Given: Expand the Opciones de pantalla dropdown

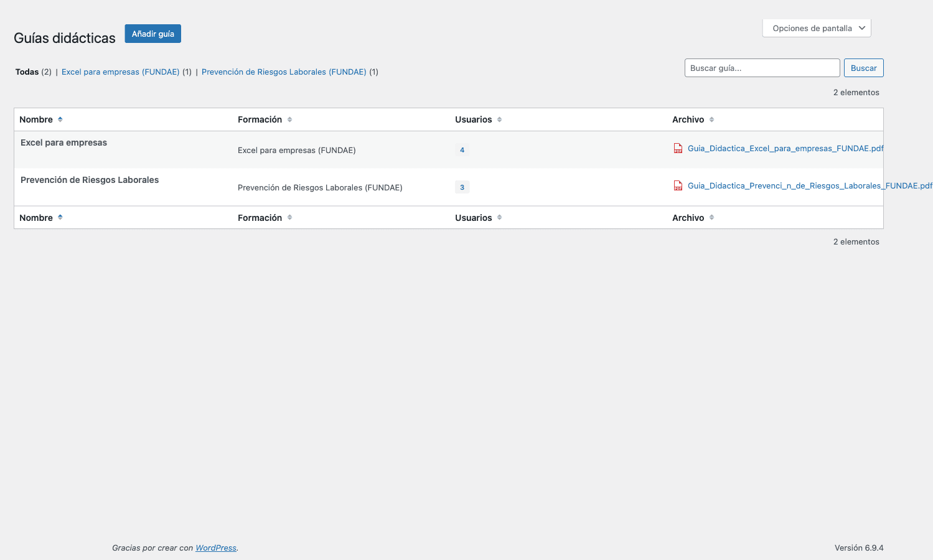Looking at the screenshot, I should pyautogui.click(x=816, y=28).
